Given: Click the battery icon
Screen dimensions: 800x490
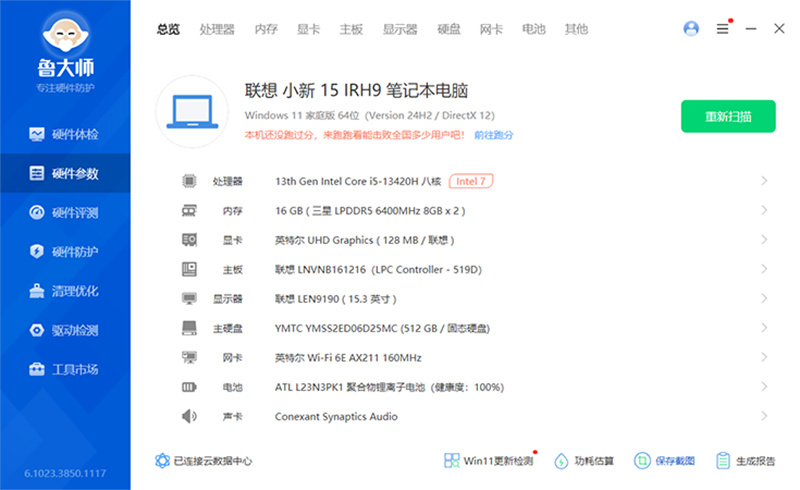Looking at the screenshot, I should (189, 387).
